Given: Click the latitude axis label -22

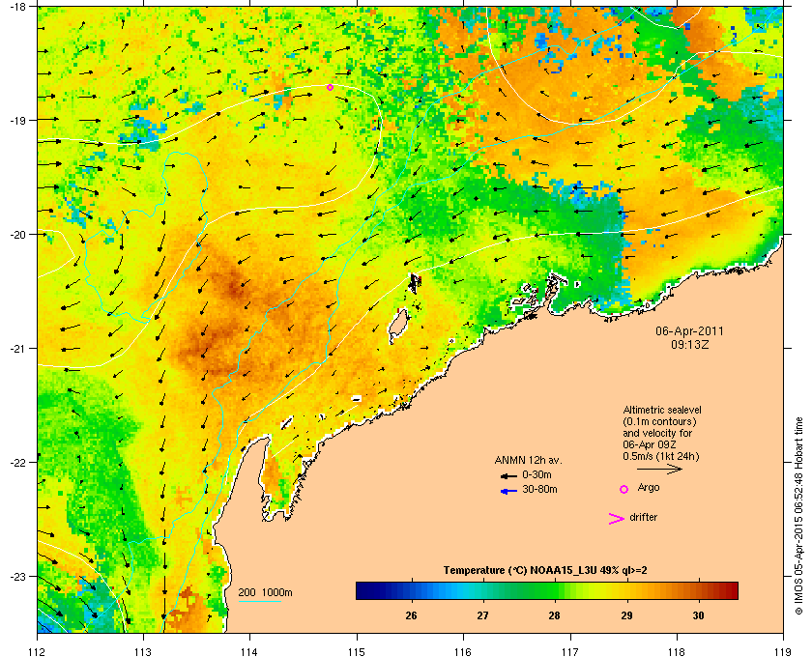Looking at the screenshot, I should tap(17, 462).
